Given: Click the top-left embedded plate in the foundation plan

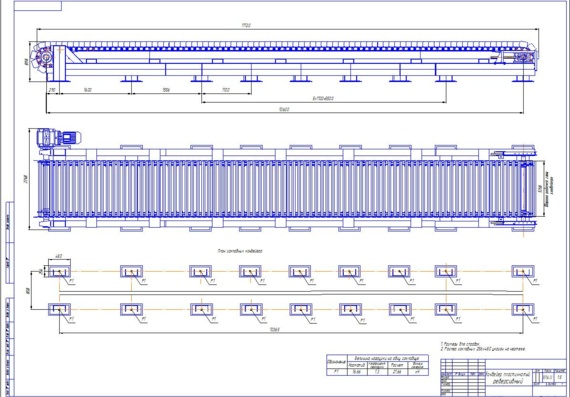Looking at the screenshot, I should coord(59,271).
